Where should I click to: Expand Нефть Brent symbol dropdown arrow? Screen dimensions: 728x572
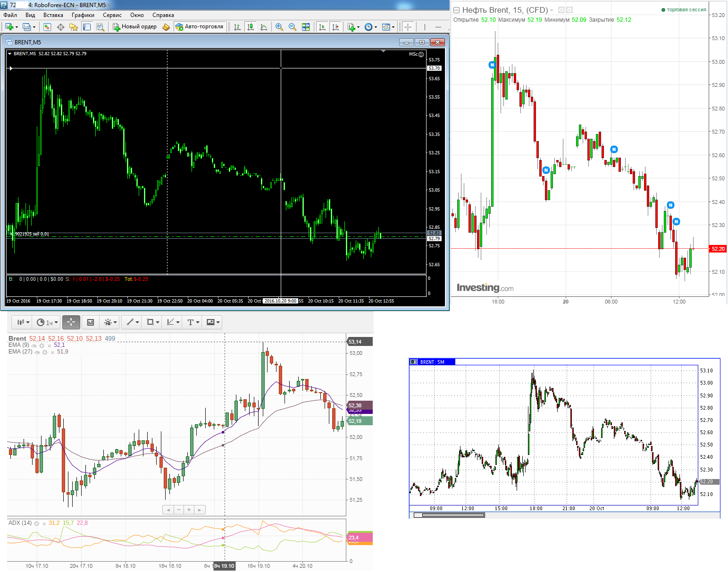(x=552, y=10)
